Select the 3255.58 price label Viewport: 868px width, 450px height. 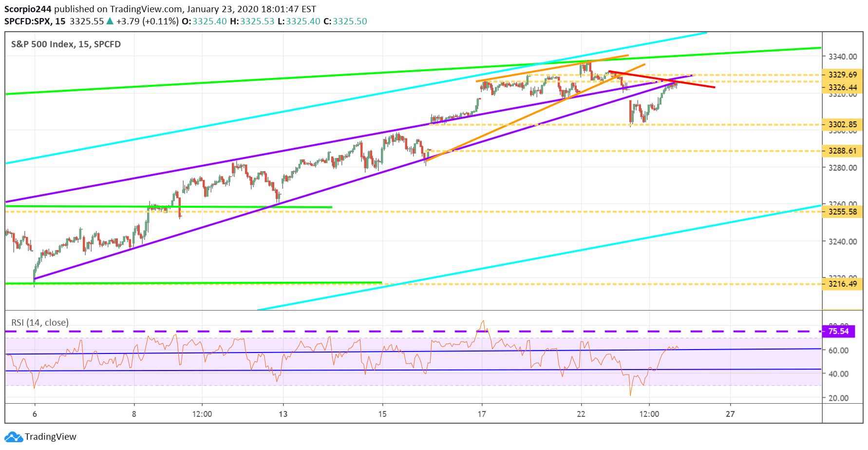842,212
